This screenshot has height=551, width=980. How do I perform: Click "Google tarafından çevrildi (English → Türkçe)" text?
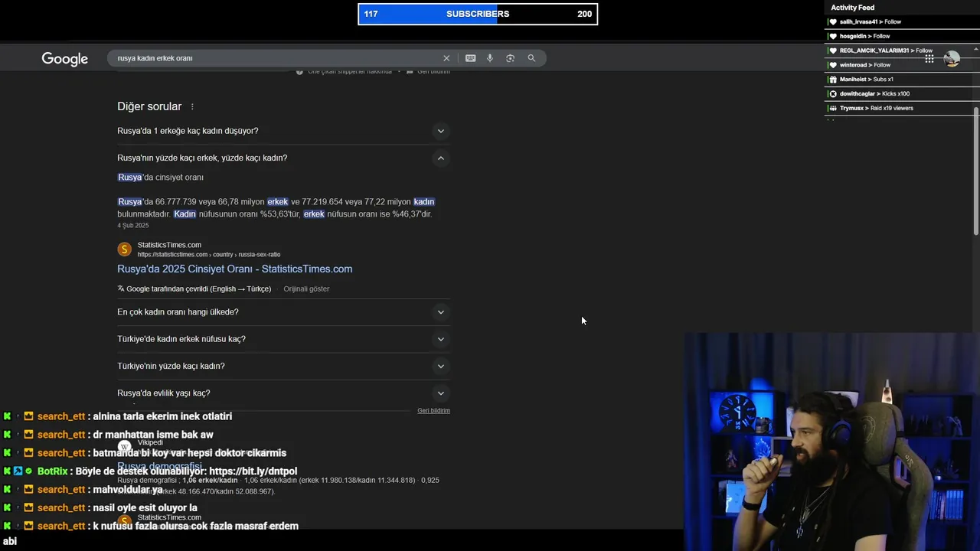pyautogui.click(x=198, y=289)
